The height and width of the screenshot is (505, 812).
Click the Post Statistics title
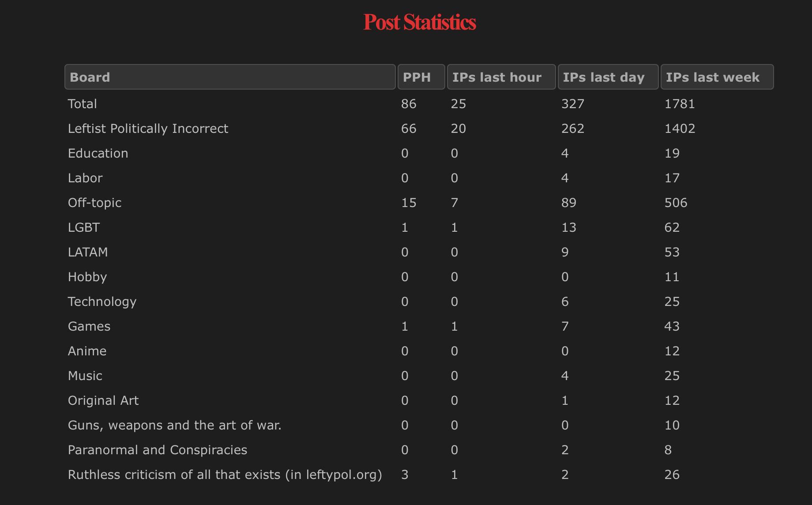[420, 22]
